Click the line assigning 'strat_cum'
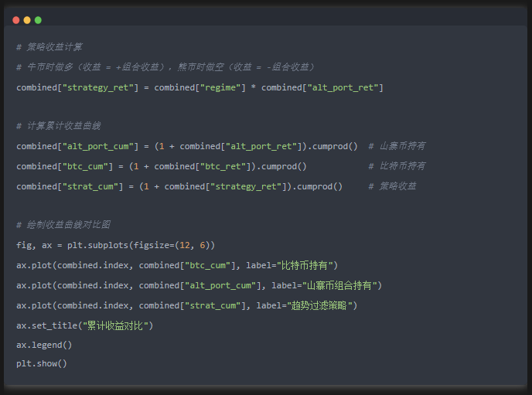The width and height of the screenshot is (532, 395). click(x=179, y=186)
